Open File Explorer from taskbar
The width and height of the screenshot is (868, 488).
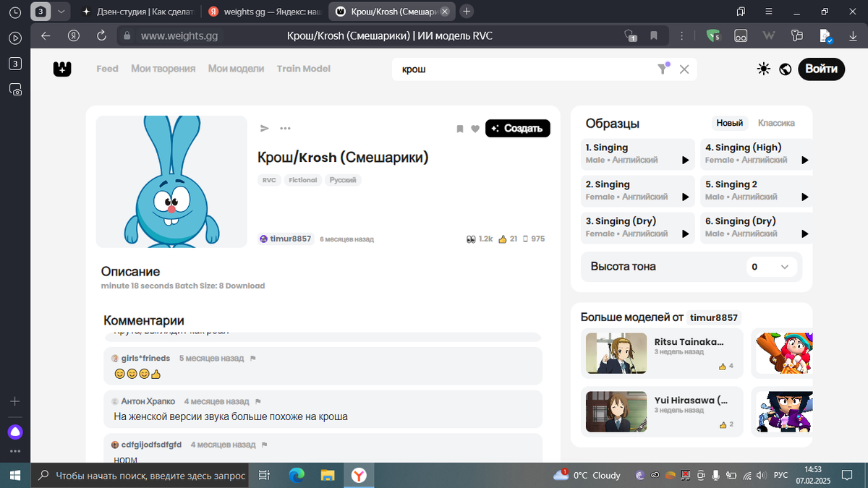tap(328, 475)
